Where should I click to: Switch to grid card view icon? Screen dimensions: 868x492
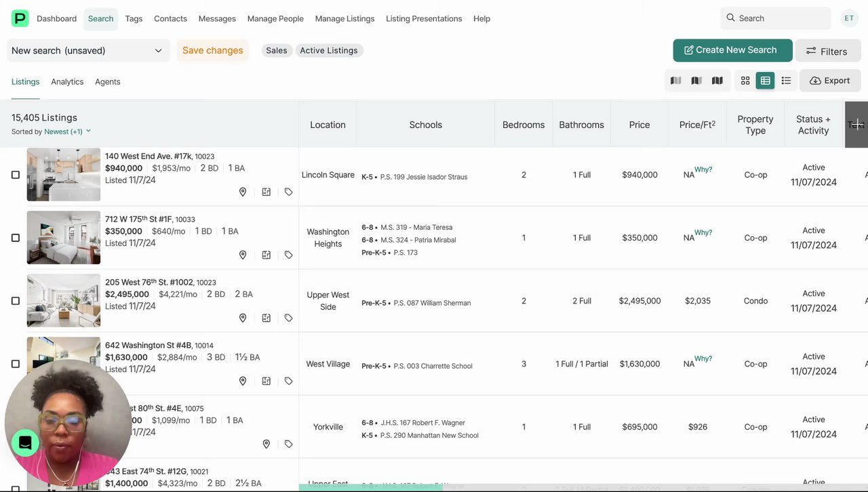745,81
